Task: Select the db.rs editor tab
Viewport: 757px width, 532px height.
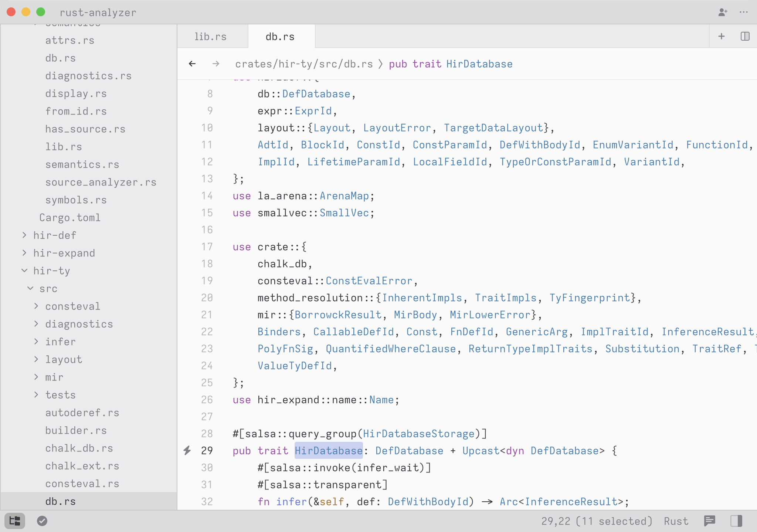Action: tap(280, 37)
